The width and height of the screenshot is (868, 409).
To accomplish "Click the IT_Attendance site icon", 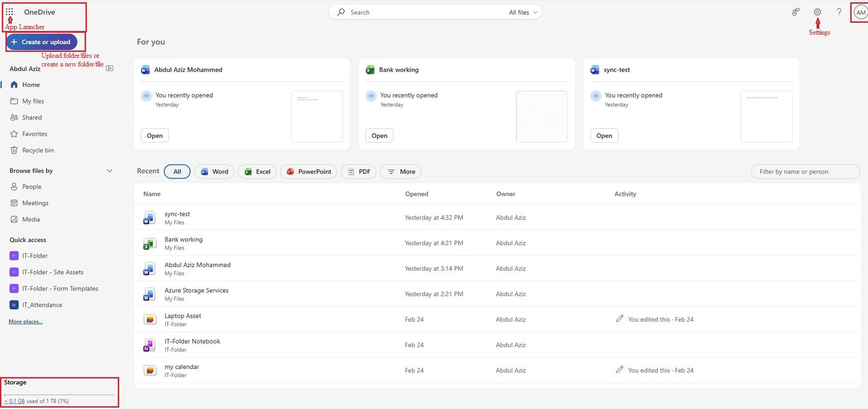I will (x=14, y=305).
